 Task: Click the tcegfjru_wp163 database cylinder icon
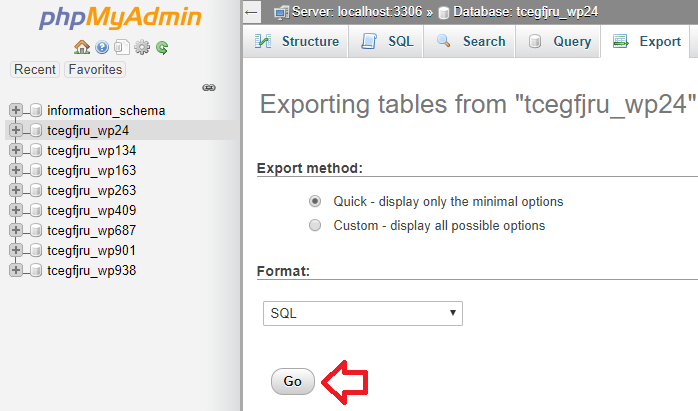tap(36, 171)
